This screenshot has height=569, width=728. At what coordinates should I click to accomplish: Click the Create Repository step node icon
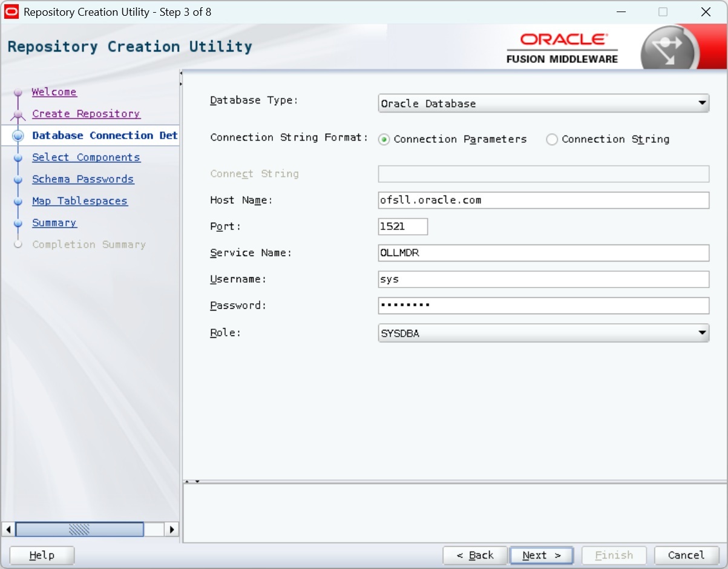(18, 114)
